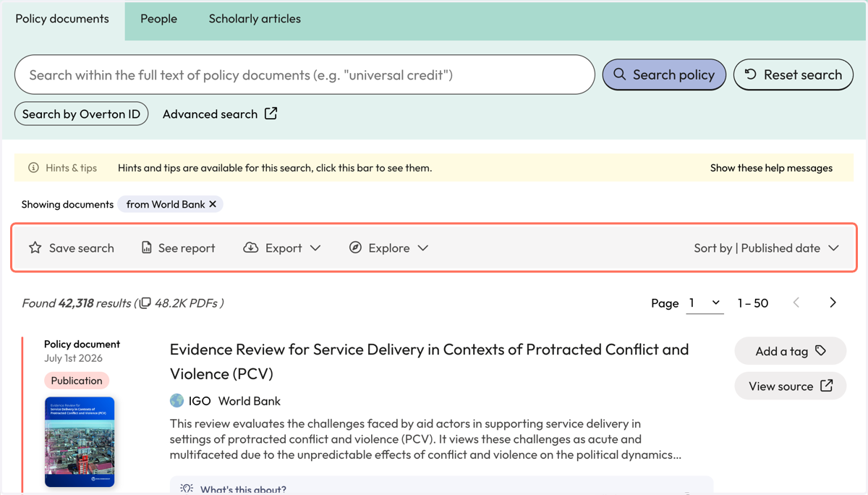Click the globe icon beside IGO
Viewport: 868px width, 495px height.
pyautogui.click(x=176, y=401)
